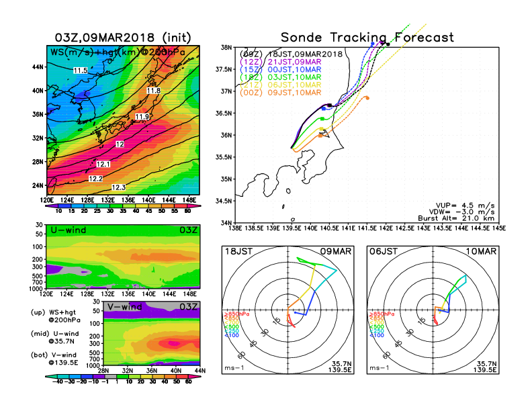
Task: Click the '145E' longitude axis label
Action: tap(499, 228)
